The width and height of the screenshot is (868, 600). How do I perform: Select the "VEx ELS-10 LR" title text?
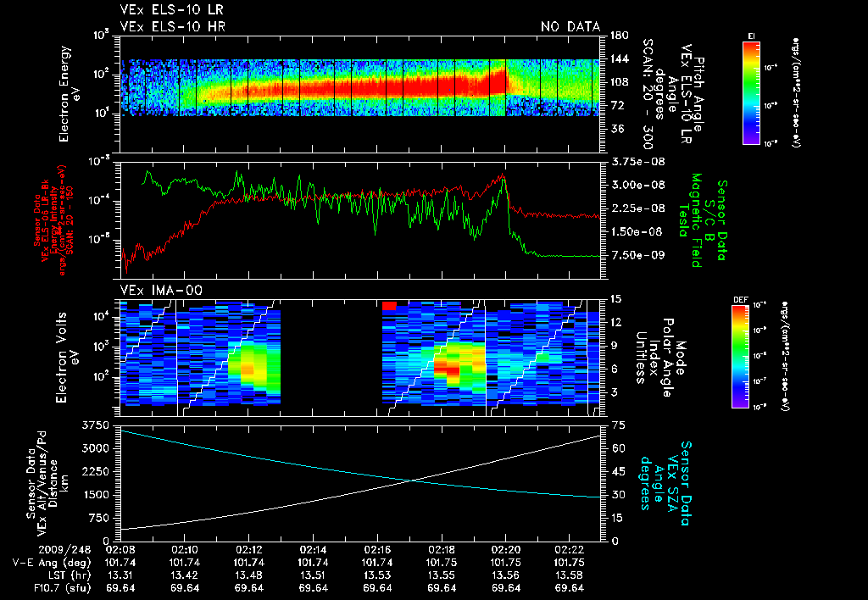(172, 10)
